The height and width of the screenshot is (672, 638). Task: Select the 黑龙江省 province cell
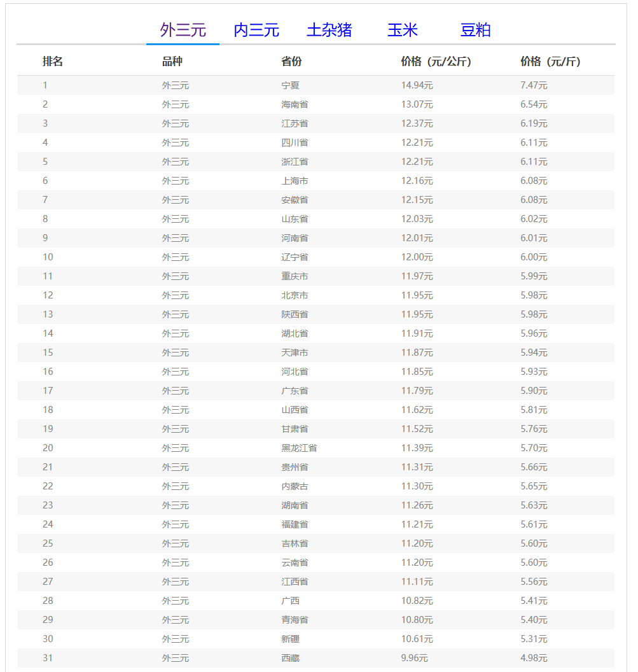(299, 448)
